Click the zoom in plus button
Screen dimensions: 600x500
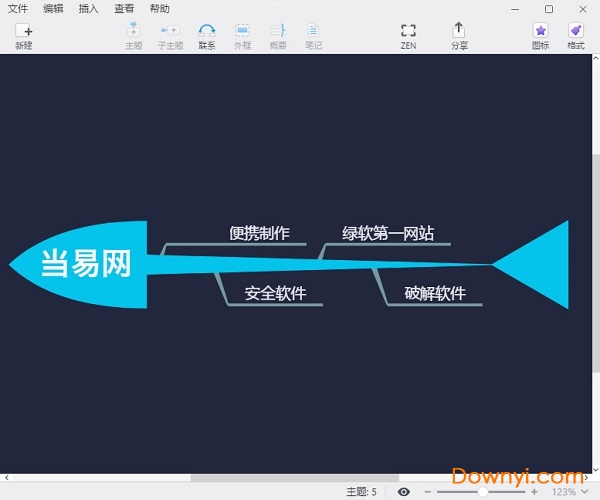pos(534,492)
